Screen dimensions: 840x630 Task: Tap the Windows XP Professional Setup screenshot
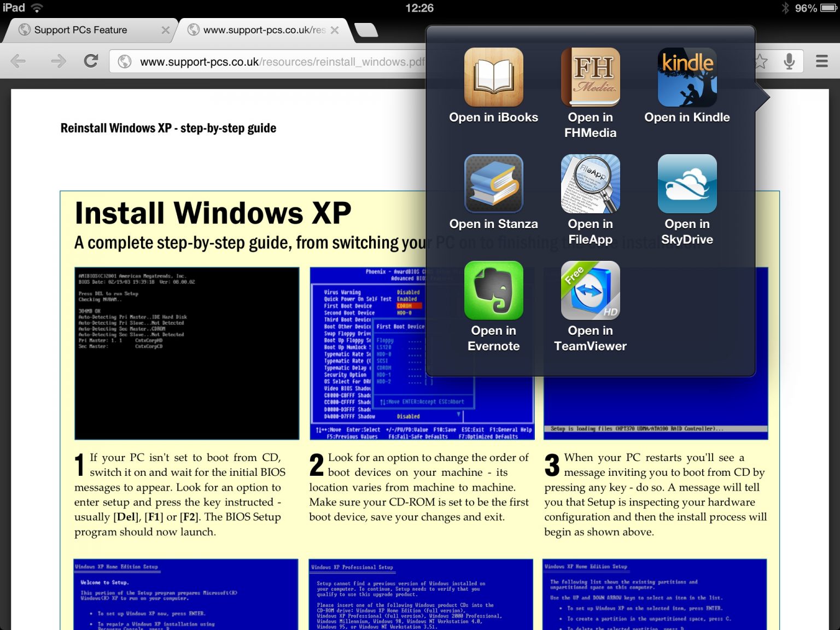point(421,594)
